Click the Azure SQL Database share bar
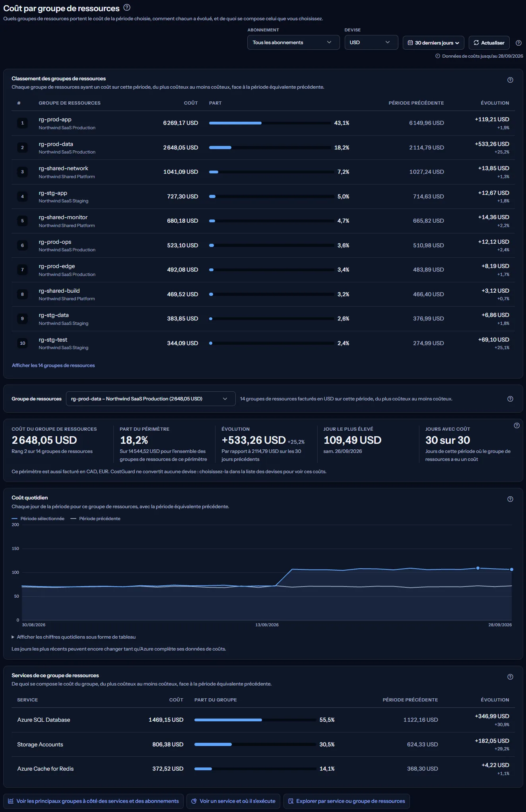The height and width of the screenshot is (812, 526). (255, 720)
